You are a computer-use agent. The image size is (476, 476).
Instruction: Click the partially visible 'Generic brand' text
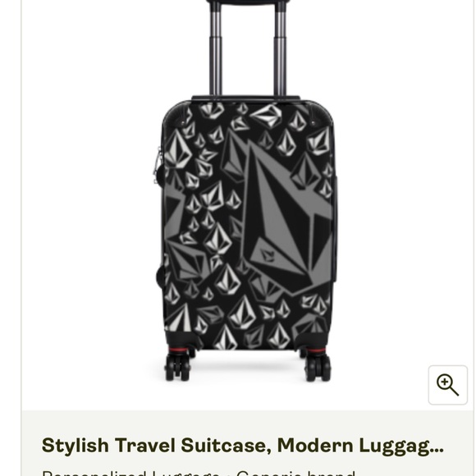(295, 473)
